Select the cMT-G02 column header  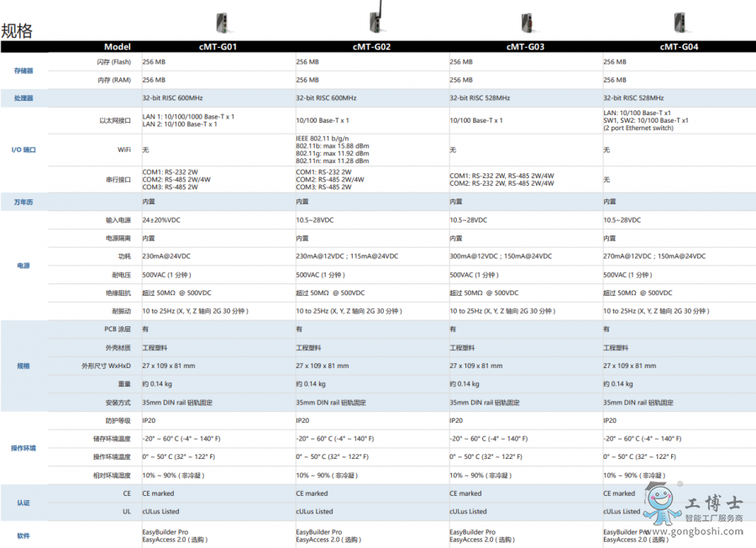(371, 47)
